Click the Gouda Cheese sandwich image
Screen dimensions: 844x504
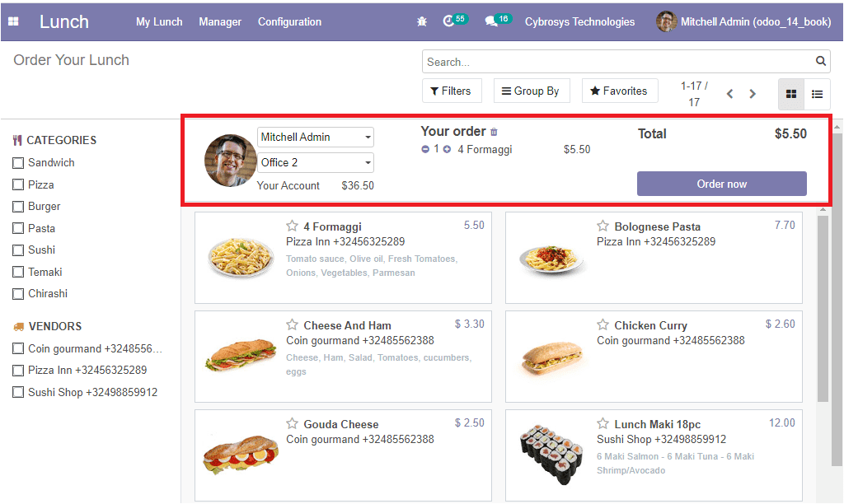[241, 455]
